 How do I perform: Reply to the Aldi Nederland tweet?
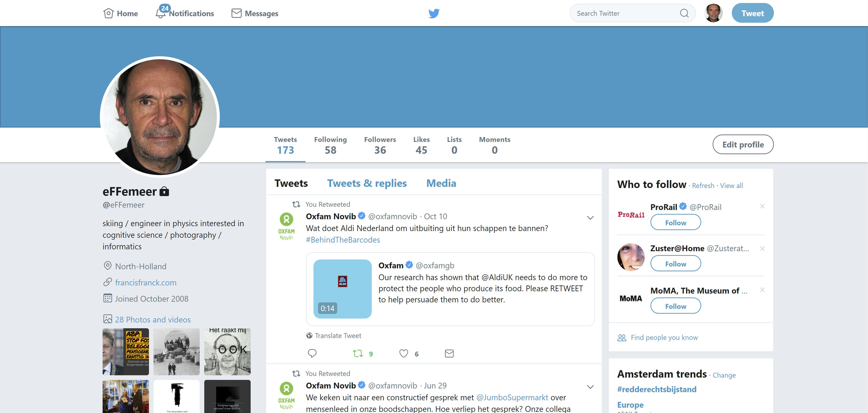tap(312, 353)
